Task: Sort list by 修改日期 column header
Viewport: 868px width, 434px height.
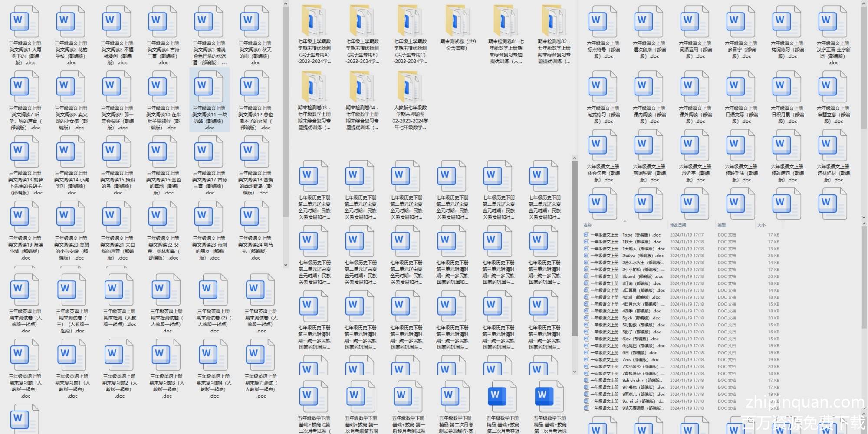Action: pos(678,225)
